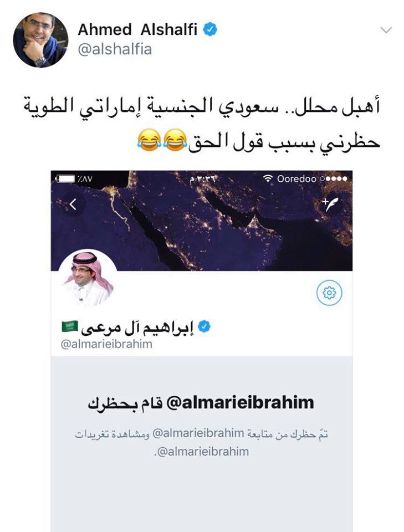Tap the compose tweet feather icon
Screen dimensions: 404x532
(x=330, y=204)
